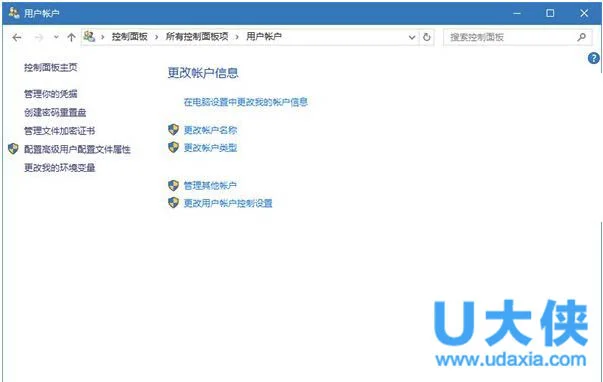Open the address bar history dropdown
This screenshot has height=382, width=603.
(412, 37)
